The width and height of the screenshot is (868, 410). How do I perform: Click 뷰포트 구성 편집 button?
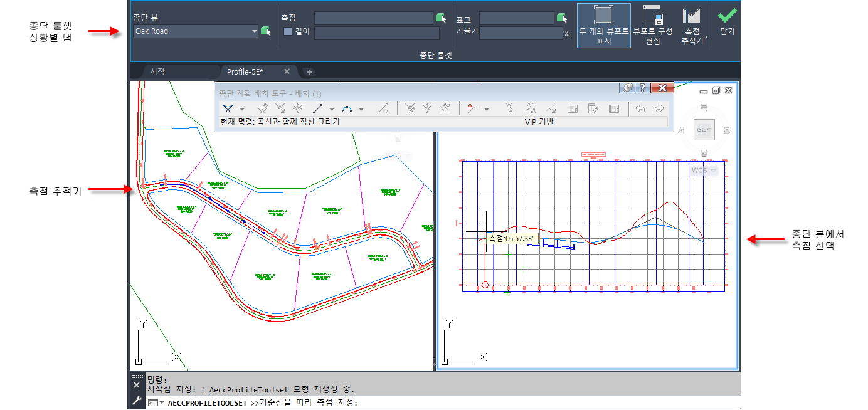653,26
